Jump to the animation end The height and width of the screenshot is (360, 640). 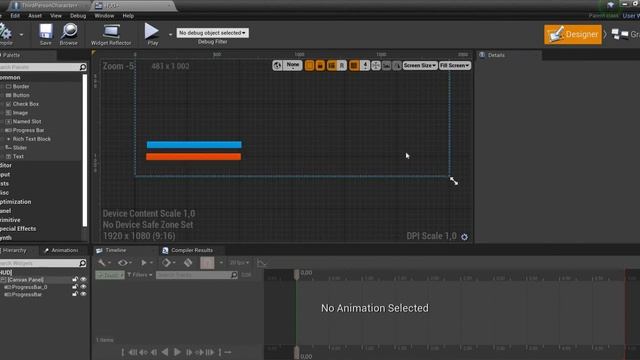tap(209, 352)
